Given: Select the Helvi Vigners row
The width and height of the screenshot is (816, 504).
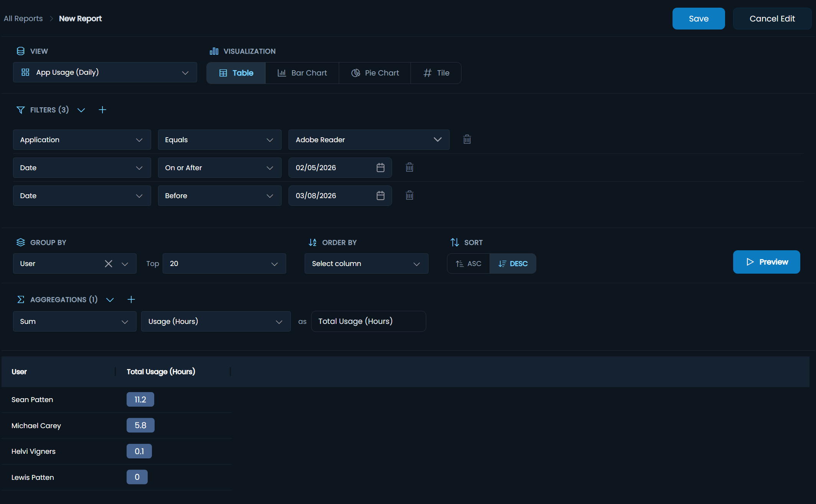Looking at the screenshot, I should [x=117, y=451].
